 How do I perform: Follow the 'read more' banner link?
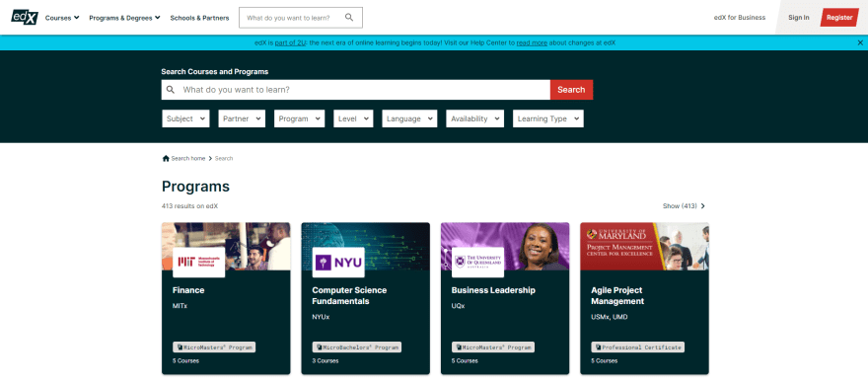[532, 42]
